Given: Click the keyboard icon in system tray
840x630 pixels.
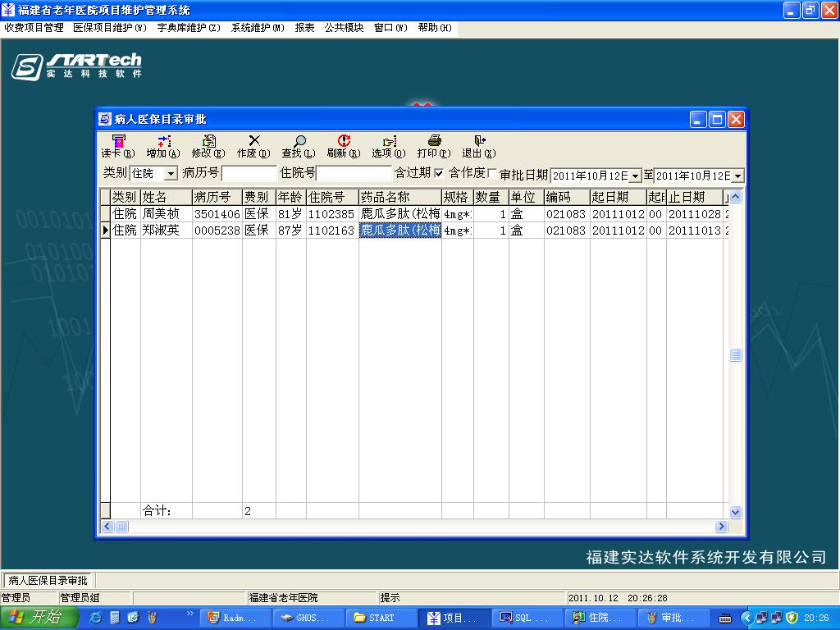Looking at the screenshot, I should tap(725, 619).
